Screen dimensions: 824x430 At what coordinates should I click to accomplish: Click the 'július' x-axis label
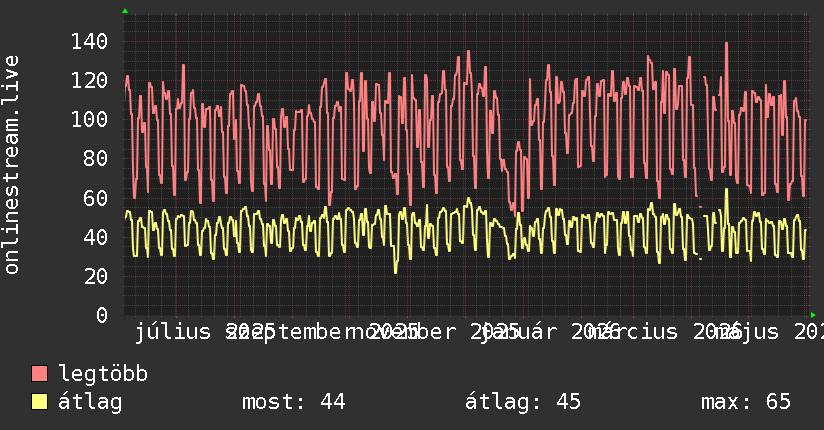click(173, 332)
